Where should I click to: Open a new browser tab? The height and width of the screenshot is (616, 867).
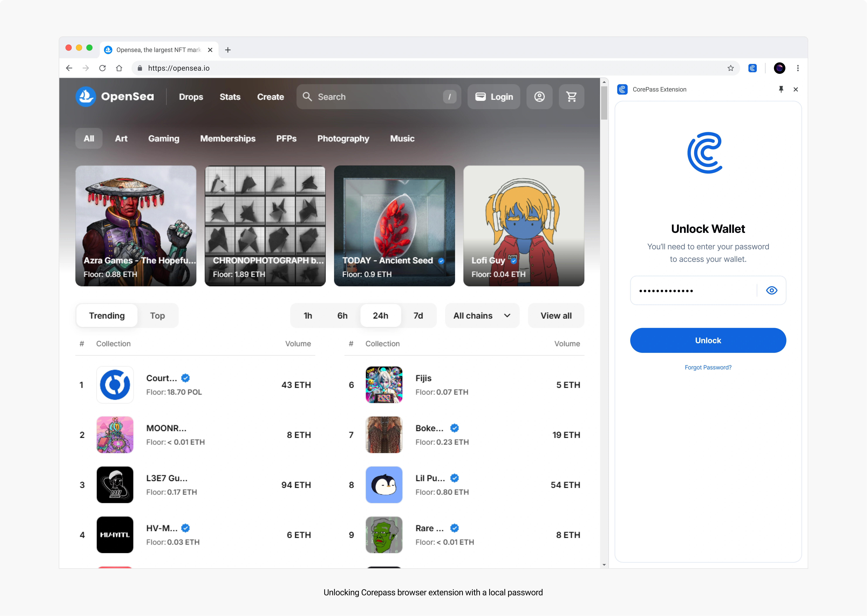click(228, 50)
